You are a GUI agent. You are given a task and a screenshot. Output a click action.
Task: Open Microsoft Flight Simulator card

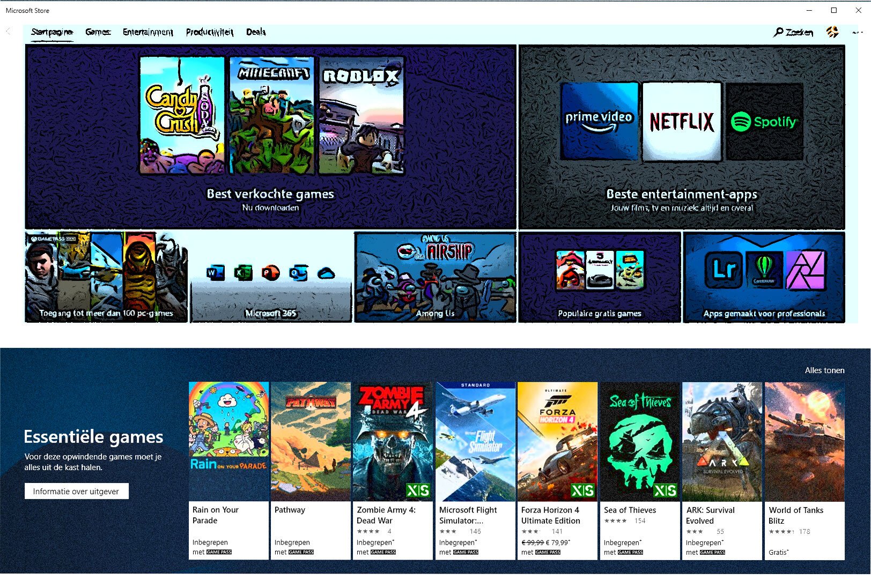475,471
